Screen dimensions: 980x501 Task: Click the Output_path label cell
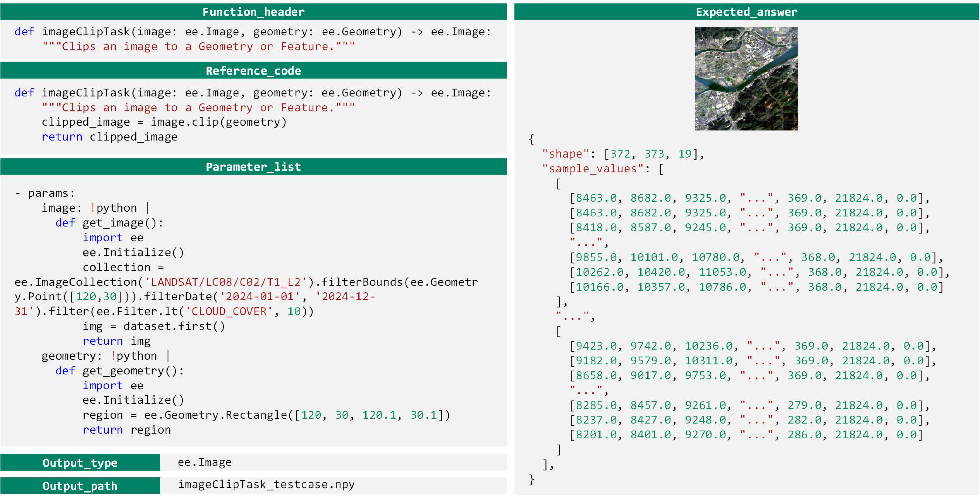(80, 486)
